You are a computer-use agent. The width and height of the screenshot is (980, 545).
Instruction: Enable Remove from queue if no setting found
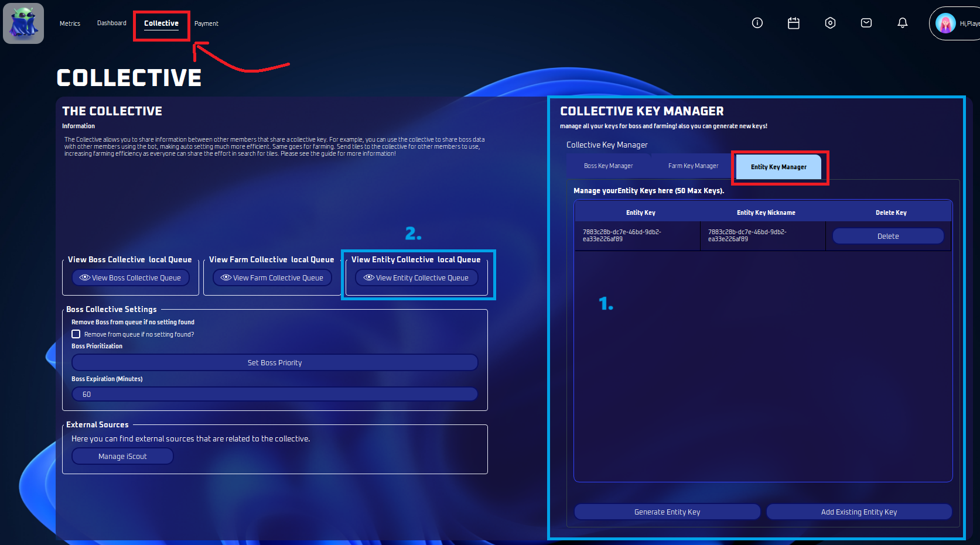point(76,334)
